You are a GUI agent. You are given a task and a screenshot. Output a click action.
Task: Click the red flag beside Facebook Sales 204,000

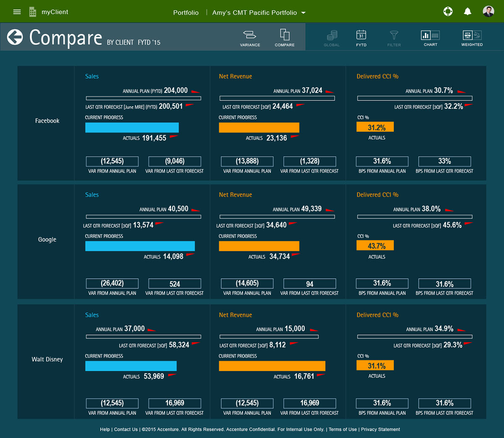click(x=195, y=92)
